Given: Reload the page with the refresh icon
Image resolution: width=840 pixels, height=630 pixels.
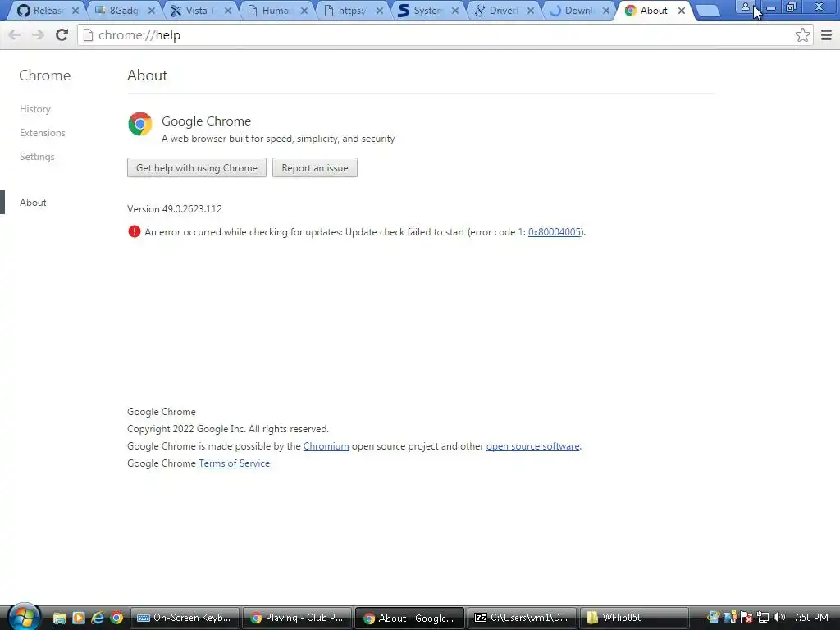Looking at the screenshot, I should coord(62,34).
